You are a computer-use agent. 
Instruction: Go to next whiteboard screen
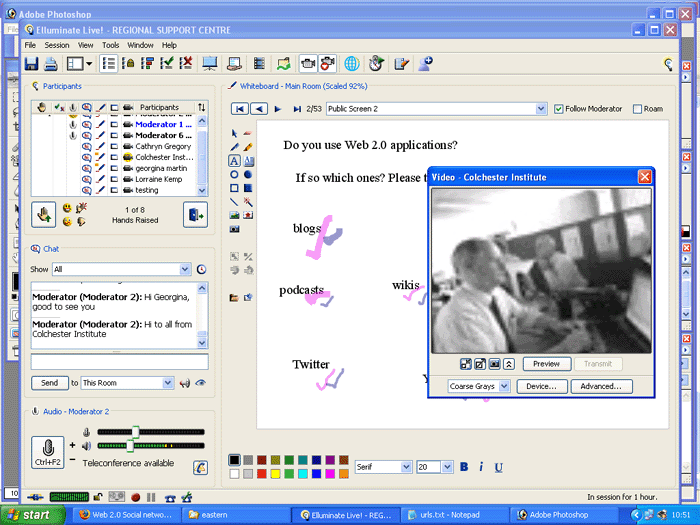[278, 108]
